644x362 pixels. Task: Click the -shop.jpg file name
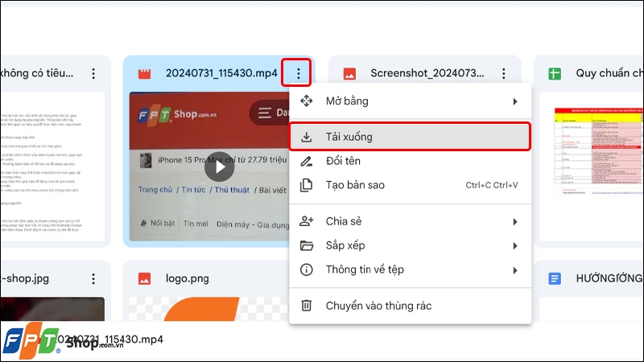[x=25, y=278]
